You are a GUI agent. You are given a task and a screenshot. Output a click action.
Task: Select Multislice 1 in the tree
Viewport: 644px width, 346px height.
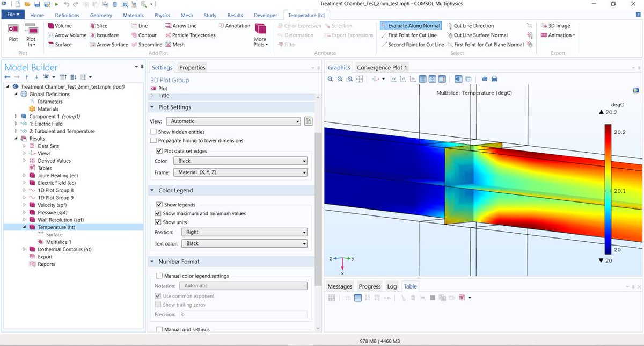tap(58, 242)
